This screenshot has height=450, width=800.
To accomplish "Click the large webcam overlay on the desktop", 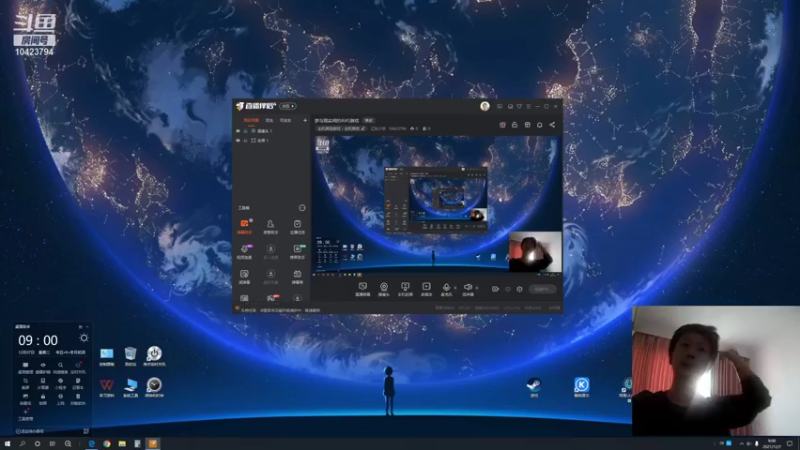I will click(x=716, y=371).
